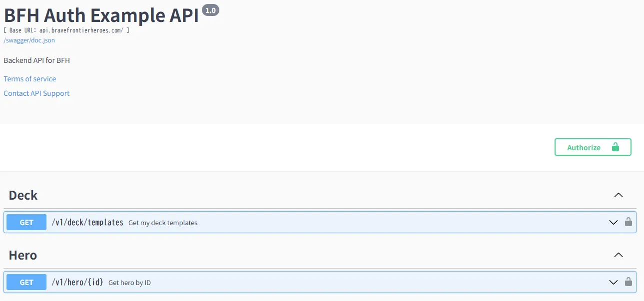Click the 'Get hero by ID' description
The width and height of the screenshot is (644, 301).
coord(129,283)
